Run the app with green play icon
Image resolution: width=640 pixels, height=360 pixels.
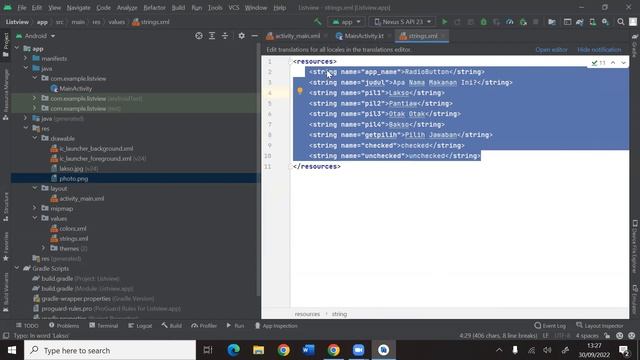coord(444,22)
